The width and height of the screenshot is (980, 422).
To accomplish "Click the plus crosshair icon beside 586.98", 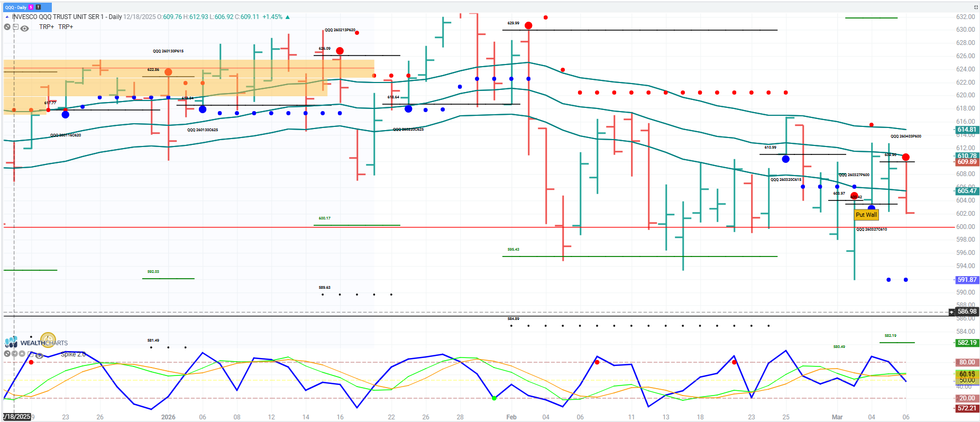I will coord(951,312).
